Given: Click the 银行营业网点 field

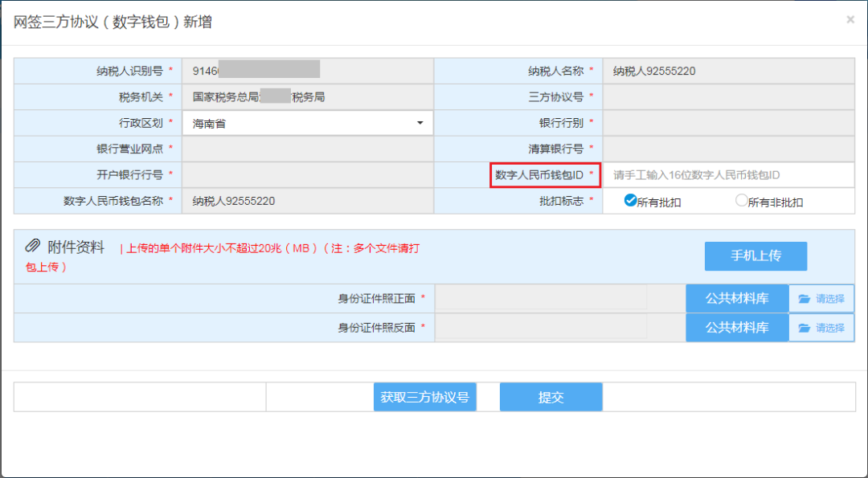Looking at the screenshot, I should (x=308, y=149).
